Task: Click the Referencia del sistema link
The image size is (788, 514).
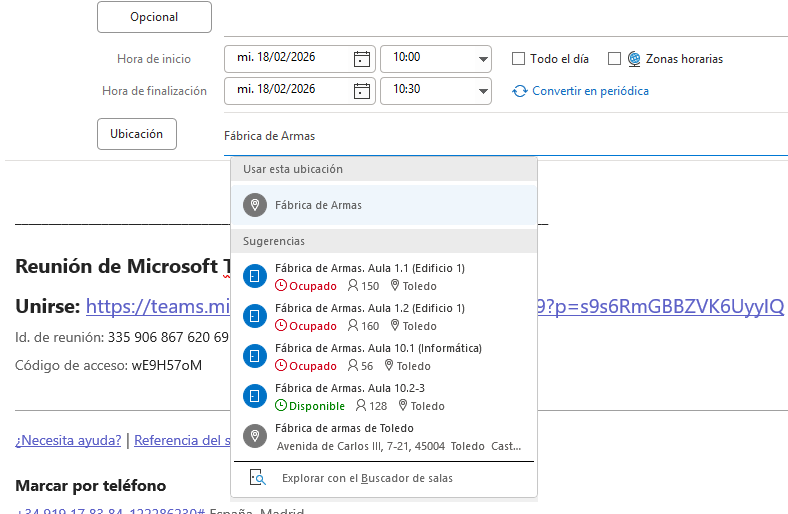Action: click(x=182, y=440)
